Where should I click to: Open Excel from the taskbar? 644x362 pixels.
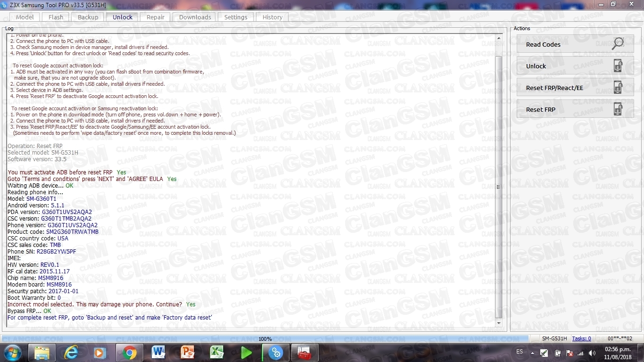tap(217, 353)
